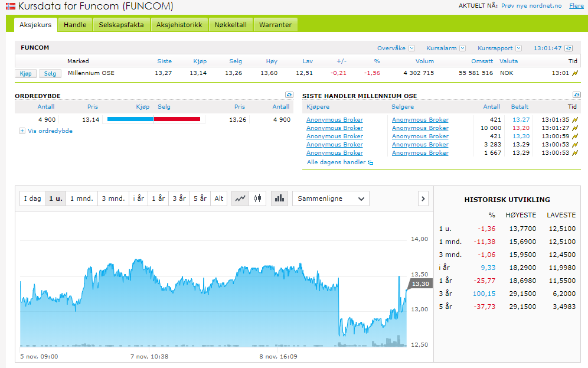Select 1 u. chart period
Screen dimensions: 588x368
55,198
